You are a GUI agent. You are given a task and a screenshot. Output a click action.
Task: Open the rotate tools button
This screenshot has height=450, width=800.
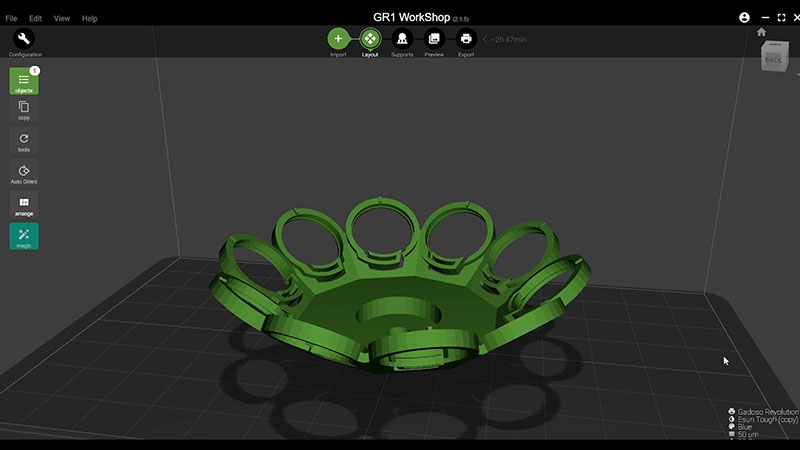coord(24,140)
